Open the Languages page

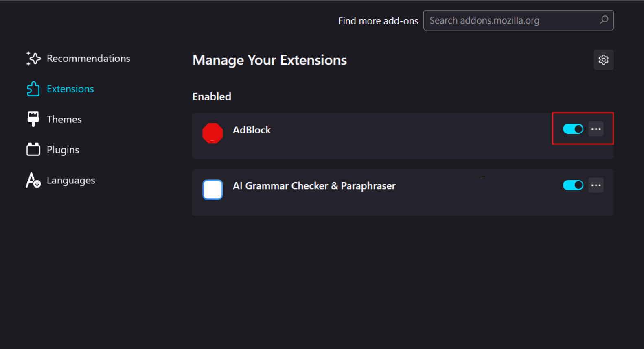pos(70,180)
